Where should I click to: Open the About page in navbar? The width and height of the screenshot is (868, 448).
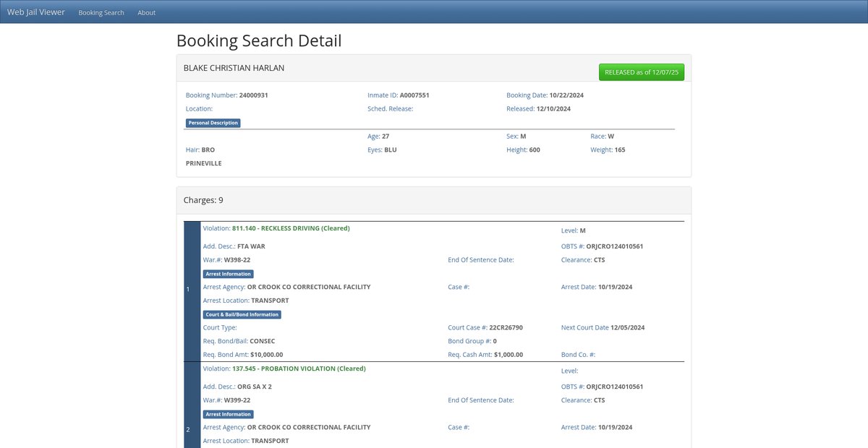click(x=146, y=12)
